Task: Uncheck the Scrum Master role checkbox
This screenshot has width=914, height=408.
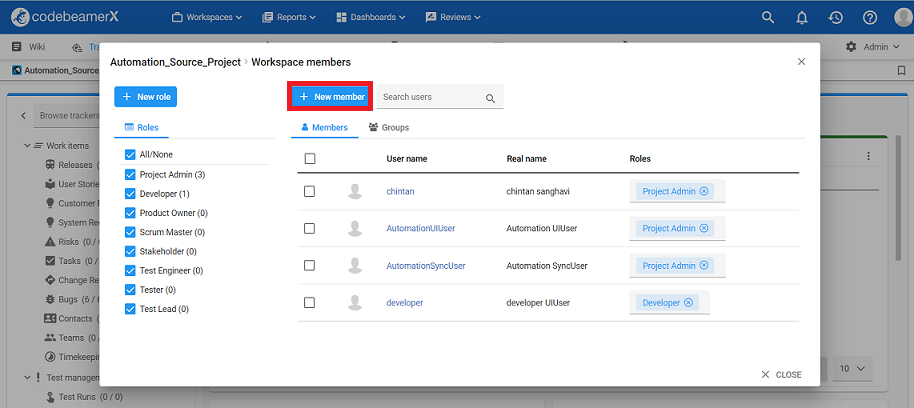Action: [x=130, y=232]
